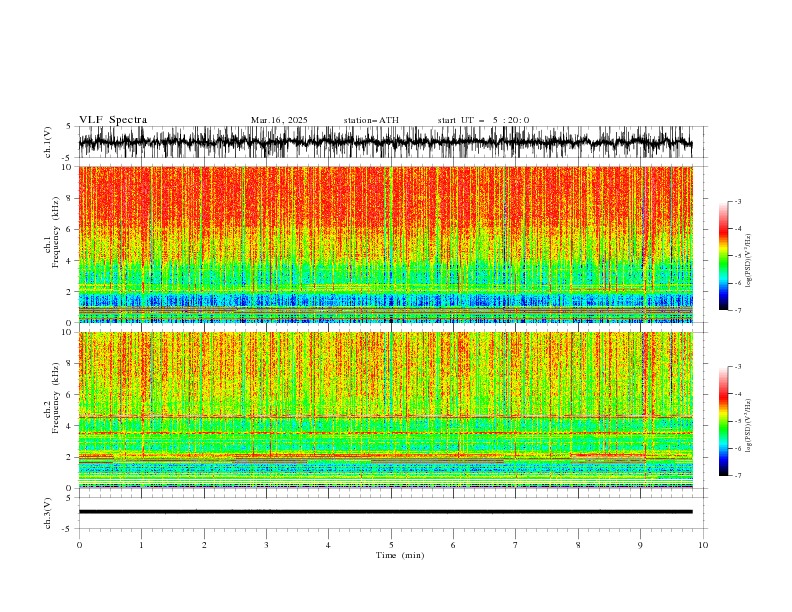Click the time axis tick label '5'
The image size is (792, 612).
pos(391,545)
